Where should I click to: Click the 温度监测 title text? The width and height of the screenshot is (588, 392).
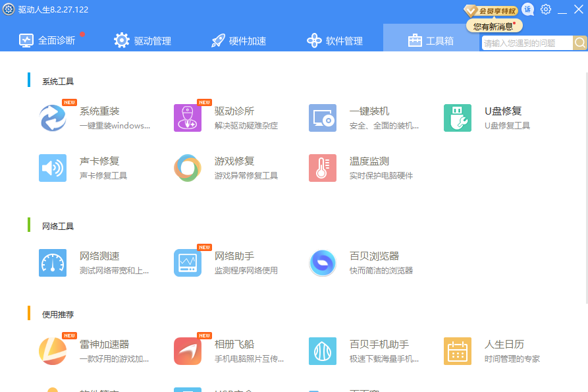369,161
